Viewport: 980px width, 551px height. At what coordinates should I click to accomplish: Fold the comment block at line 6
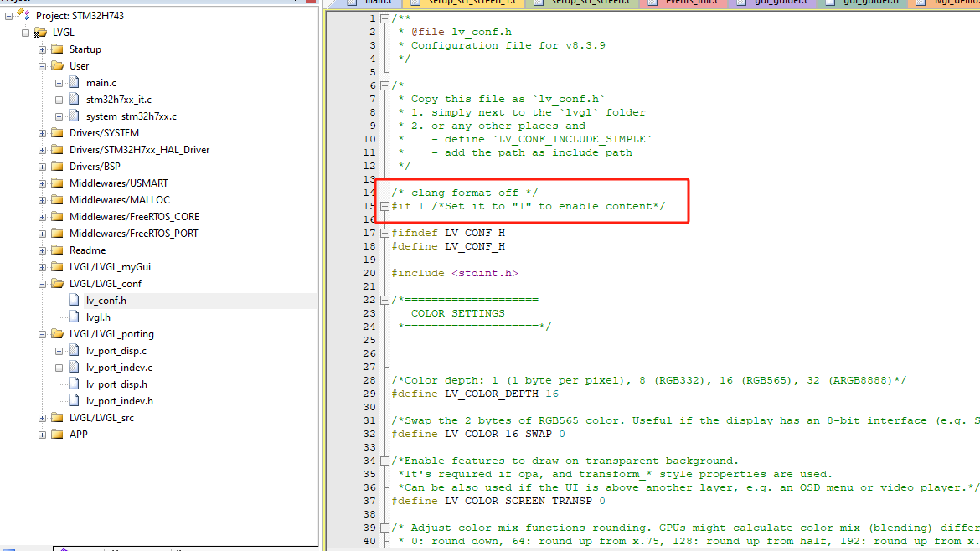point(385,85)
